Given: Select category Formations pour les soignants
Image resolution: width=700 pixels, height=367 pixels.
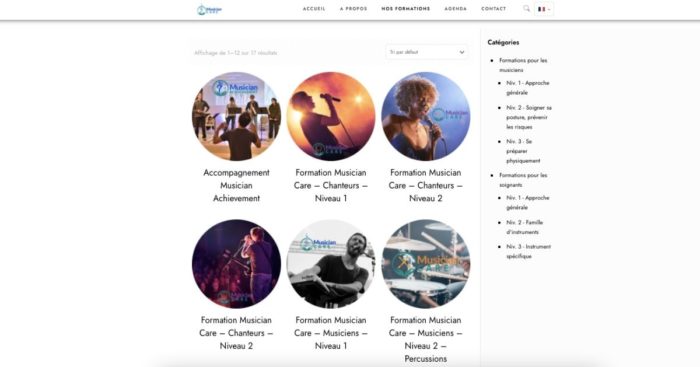Looking at the screenshot, I should point(523,180).
